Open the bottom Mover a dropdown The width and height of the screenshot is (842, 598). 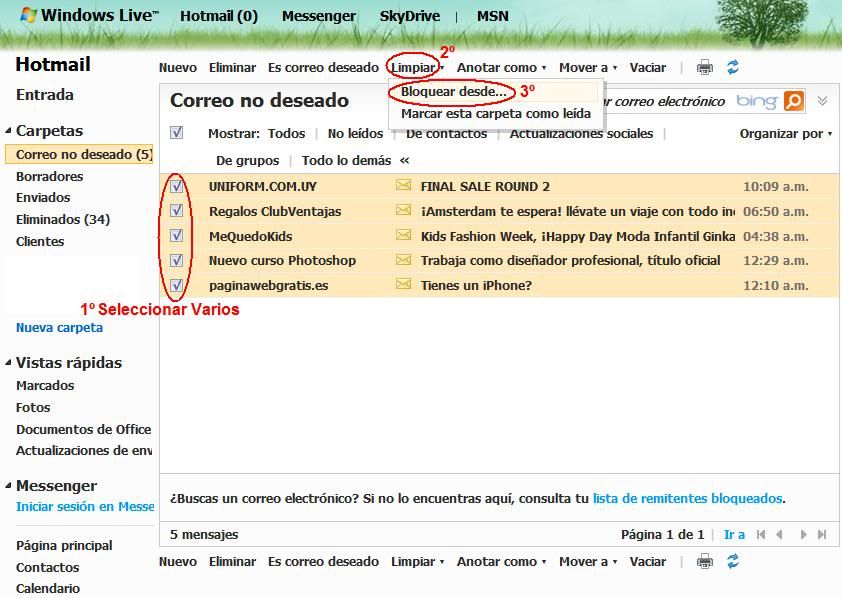click(x=588, y=561)
